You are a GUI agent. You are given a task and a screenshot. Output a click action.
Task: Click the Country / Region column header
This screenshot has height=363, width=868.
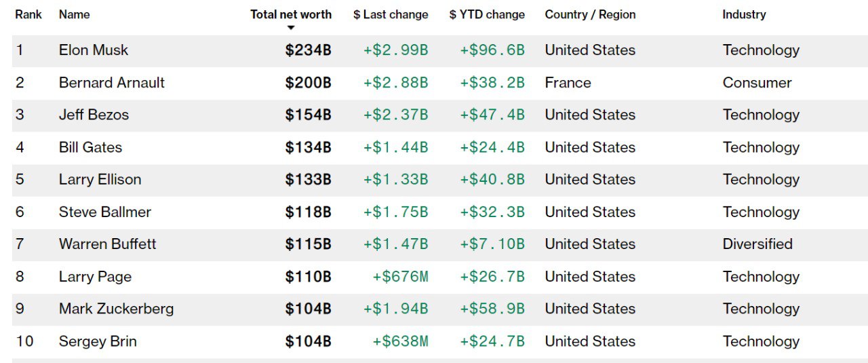click(590, 14)
